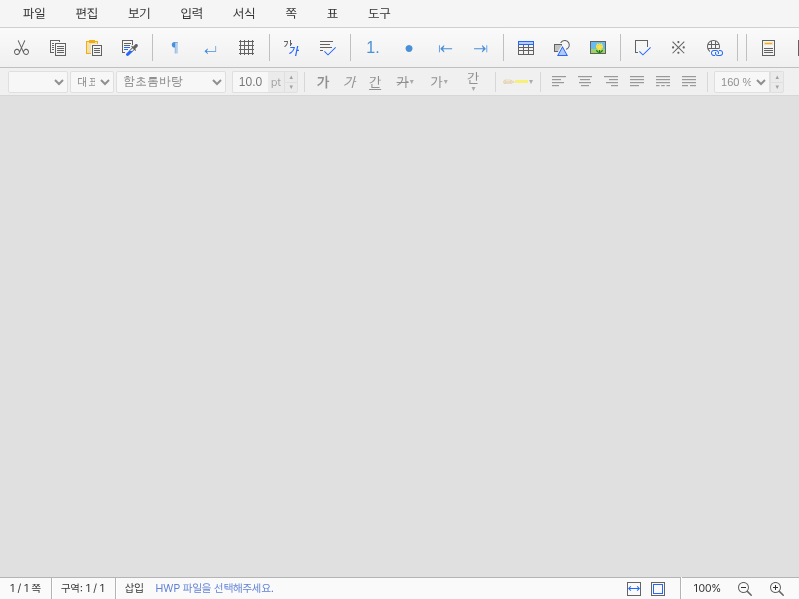Click the font size 10.0 field

tap(251, 82)
